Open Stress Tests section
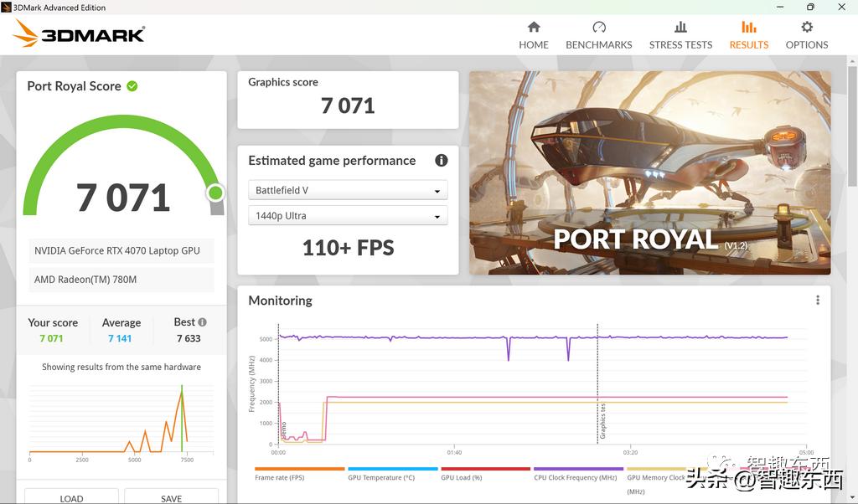Viewport: 858px width, 504px height. pos(680,35)
